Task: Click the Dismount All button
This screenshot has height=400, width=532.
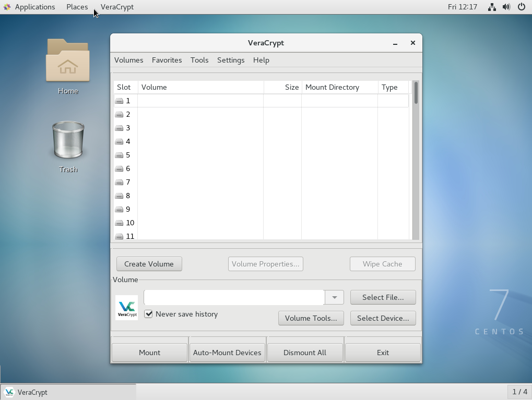Action: click(x=305, y=353)
